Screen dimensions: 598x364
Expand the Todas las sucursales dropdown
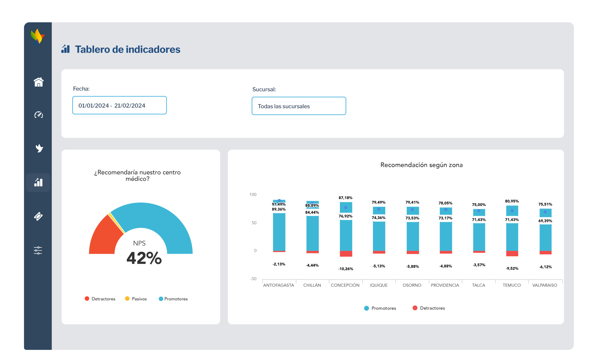point(299,106)
